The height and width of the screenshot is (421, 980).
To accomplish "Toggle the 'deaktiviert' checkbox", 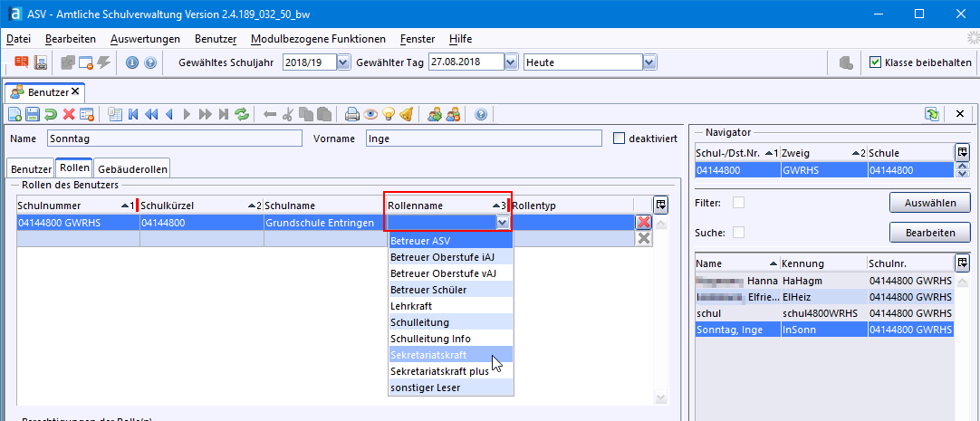I will (x=620, y=139).
